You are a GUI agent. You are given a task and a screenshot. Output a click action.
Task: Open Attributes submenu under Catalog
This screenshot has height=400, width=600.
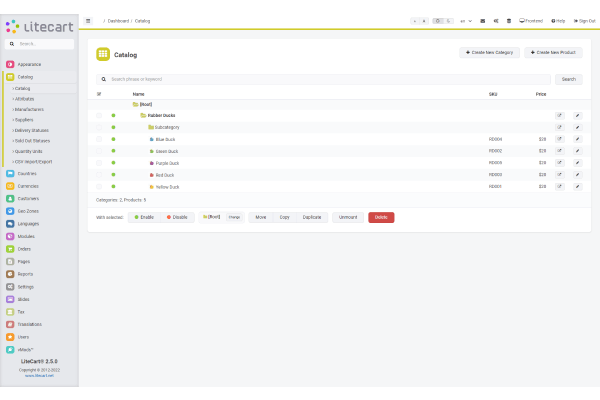coord(28,99)
